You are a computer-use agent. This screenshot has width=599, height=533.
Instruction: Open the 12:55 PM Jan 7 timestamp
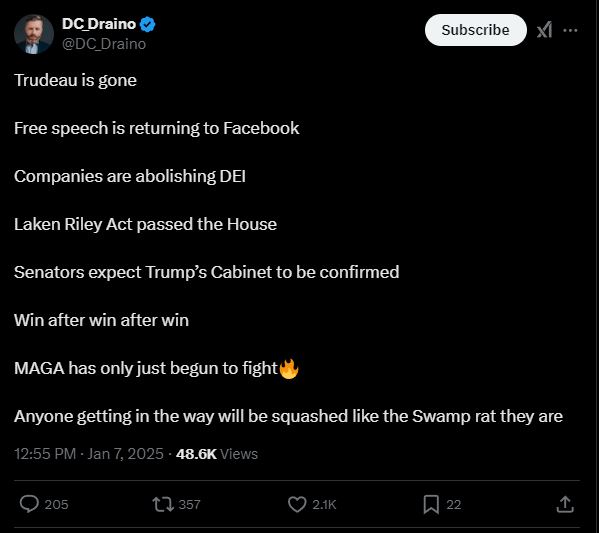click(x=89, y=454)
